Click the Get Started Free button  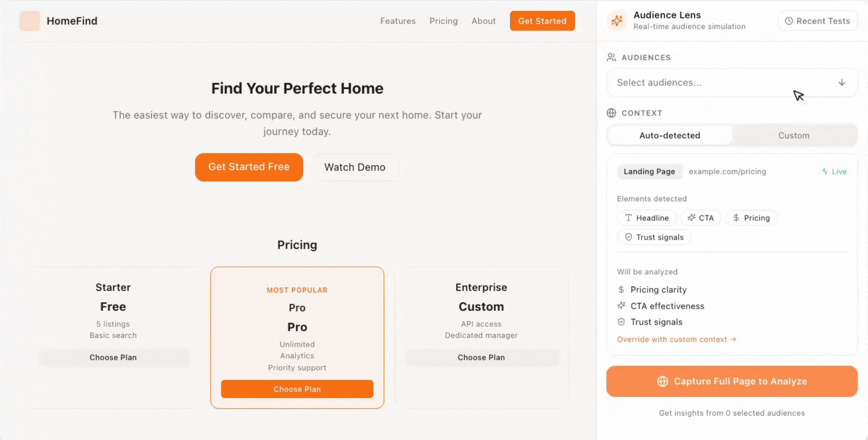pos(249,167)
